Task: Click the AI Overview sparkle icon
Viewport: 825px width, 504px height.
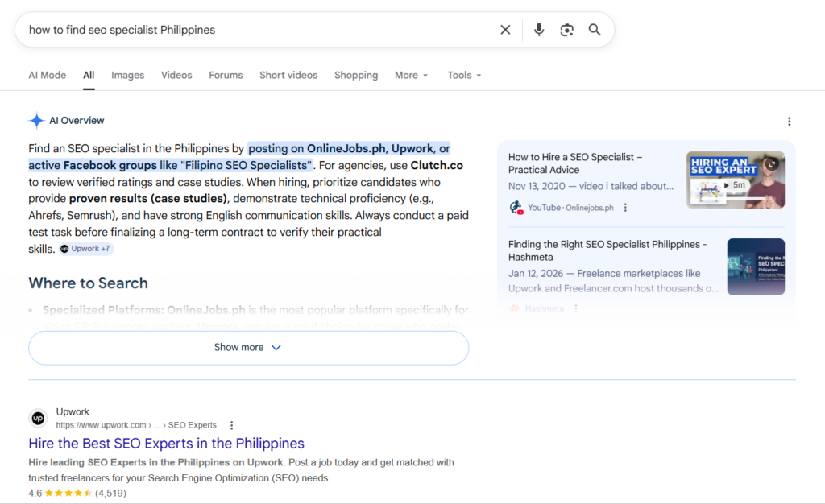Action: coord(36,120)
